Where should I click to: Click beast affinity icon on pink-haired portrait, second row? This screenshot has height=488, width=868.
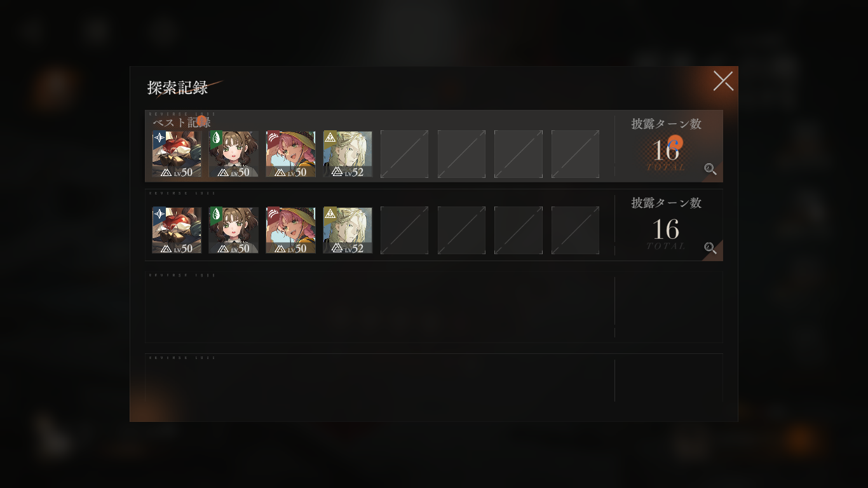point(273,213)
